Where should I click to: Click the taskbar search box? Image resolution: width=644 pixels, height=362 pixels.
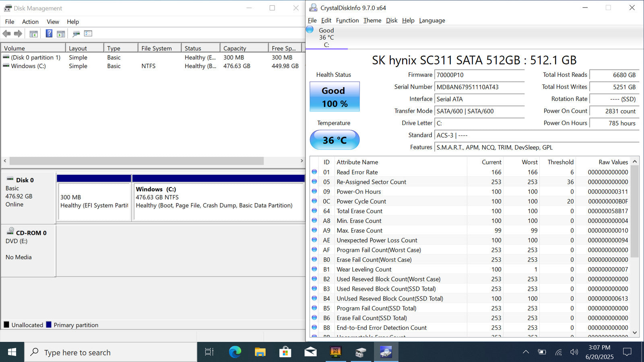coord(111,352)
